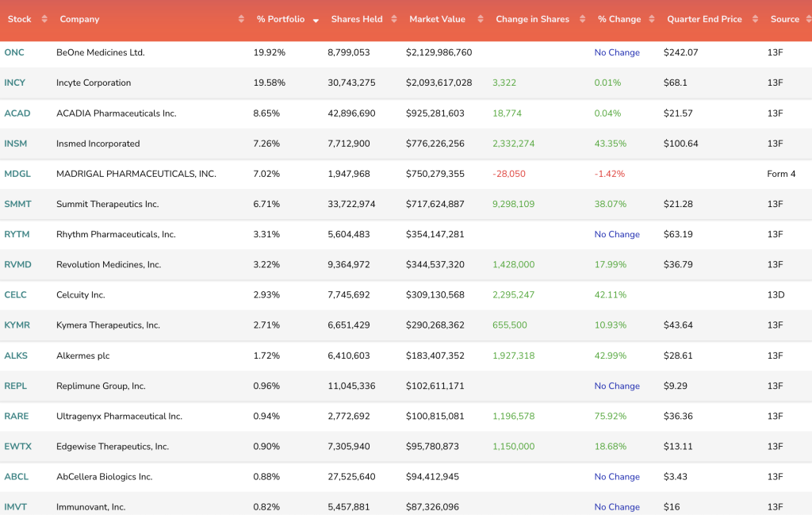Select BeOne Medicines Ltd. company name

point(101,52)
